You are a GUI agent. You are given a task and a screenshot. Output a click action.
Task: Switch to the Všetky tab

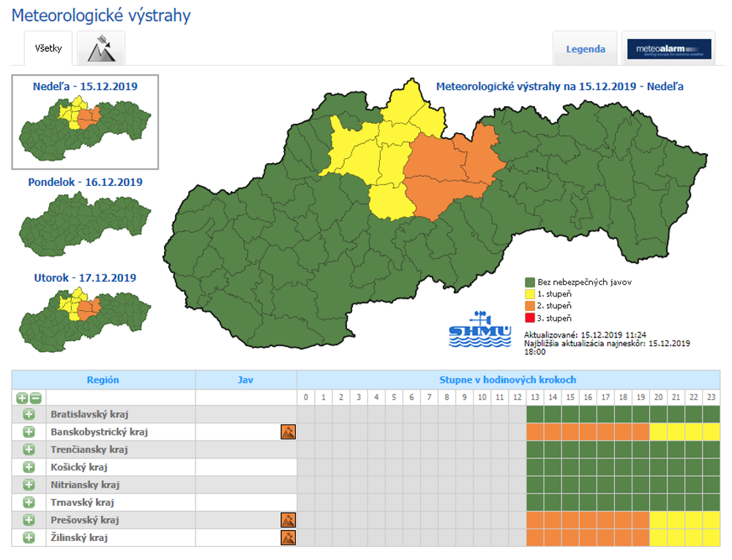click(x=48, y=49)
